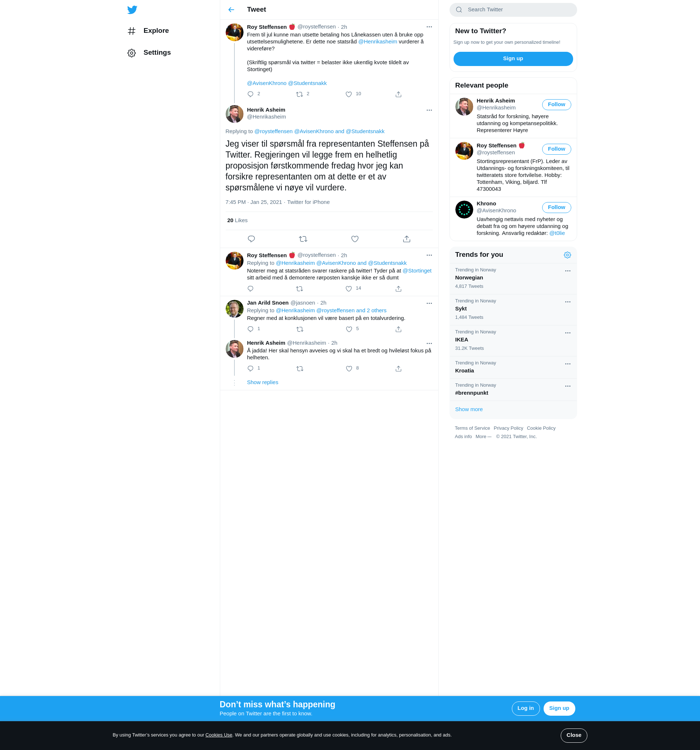Open more options for IKEA trend

tap(567, 333)
